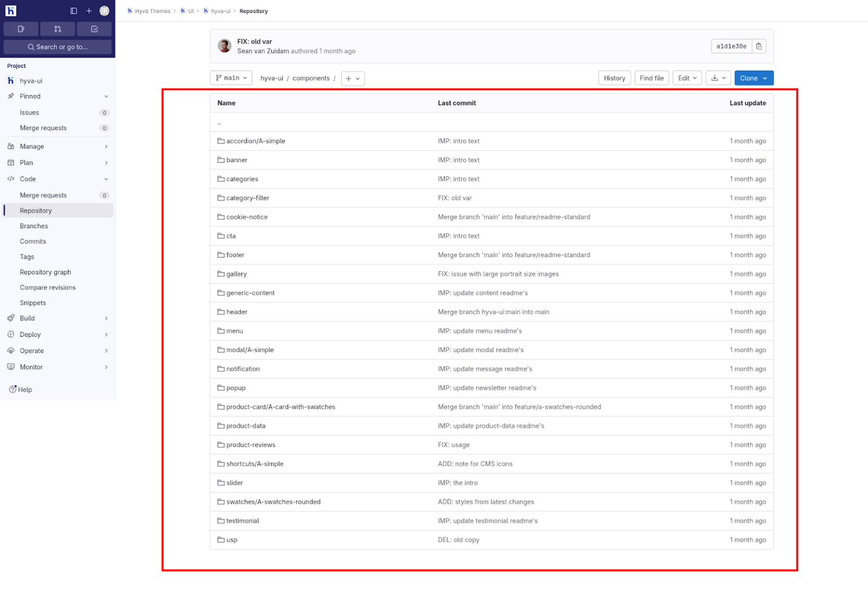Open the category-filter folder
The width and height of the screenshot is (868, 595).
pyautogui.click(x=247, y=198)
